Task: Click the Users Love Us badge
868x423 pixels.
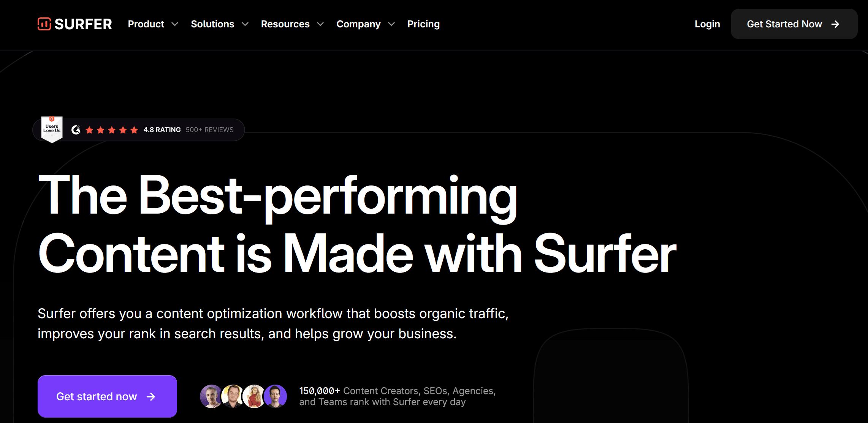Action: click(x=52, y=129)
